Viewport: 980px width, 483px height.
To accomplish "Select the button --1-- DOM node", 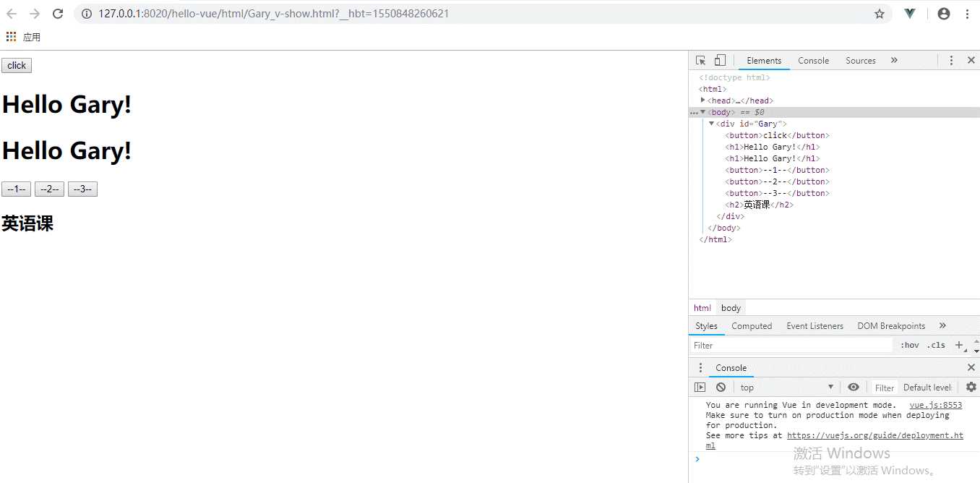I will click(778, 170).
